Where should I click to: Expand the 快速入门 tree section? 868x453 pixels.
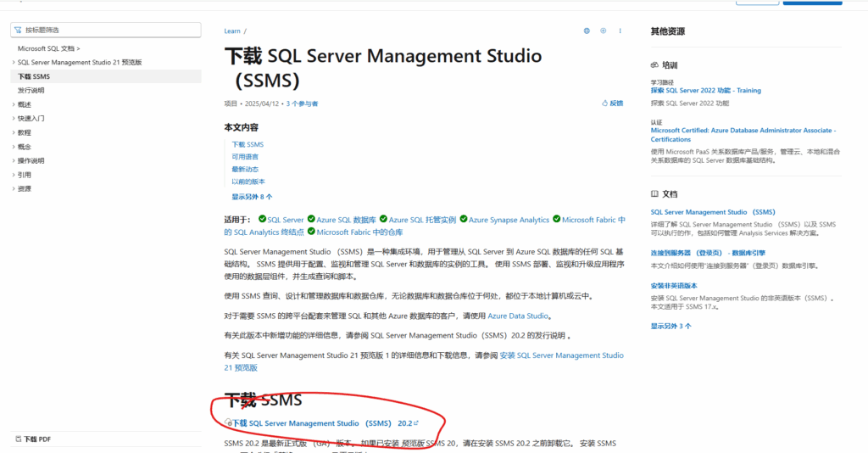(14, 119)
